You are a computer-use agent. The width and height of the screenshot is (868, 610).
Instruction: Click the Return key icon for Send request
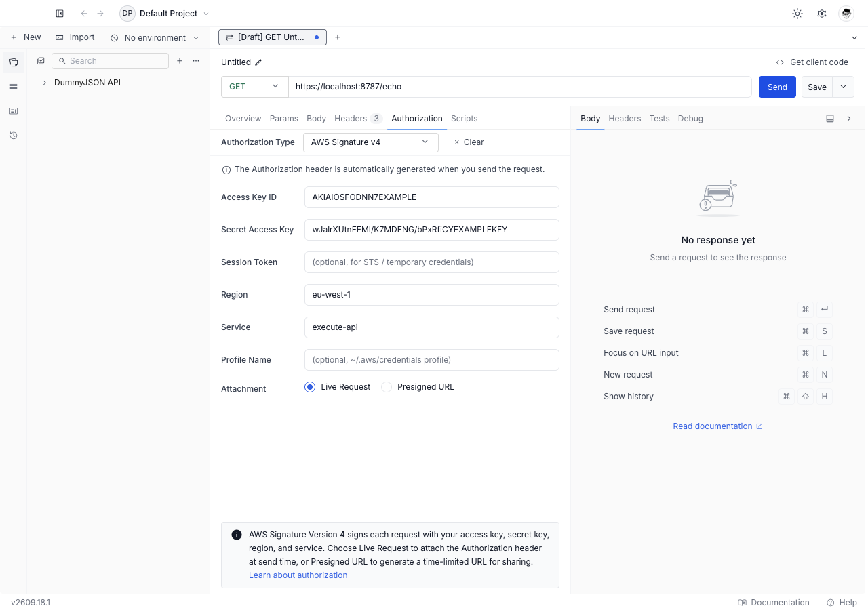coord(825,310)
